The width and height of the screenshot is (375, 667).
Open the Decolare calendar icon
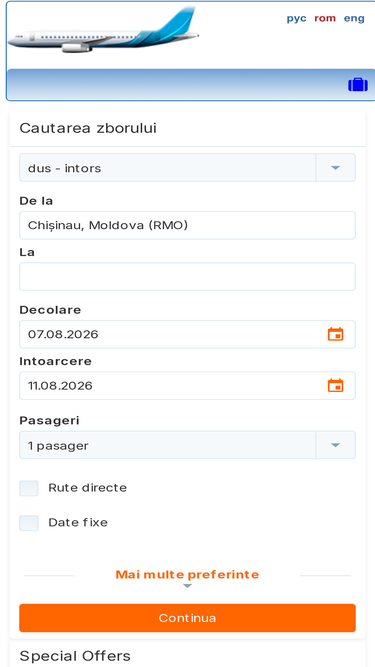coord(335,334)
